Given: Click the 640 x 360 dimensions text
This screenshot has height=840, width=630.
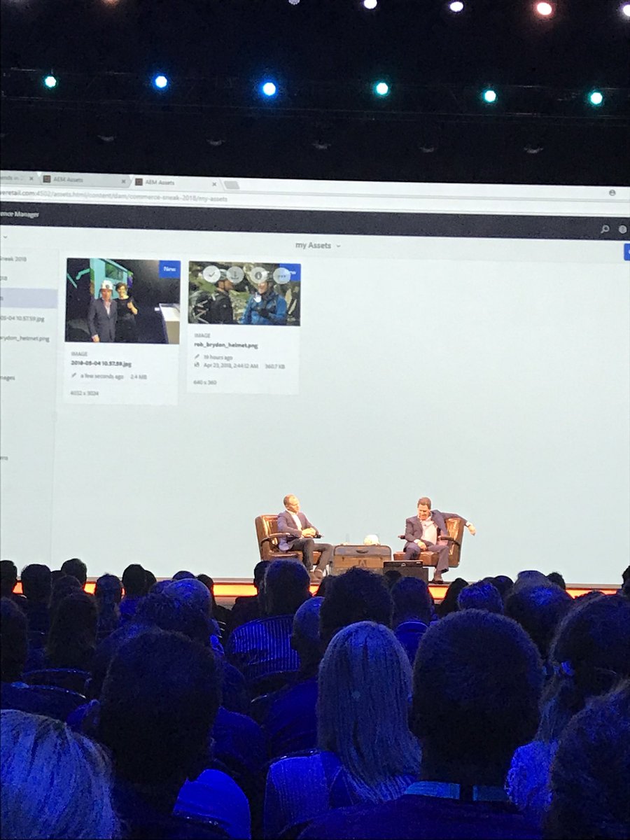Looking at the screenshot, I should tap(205, 383).
